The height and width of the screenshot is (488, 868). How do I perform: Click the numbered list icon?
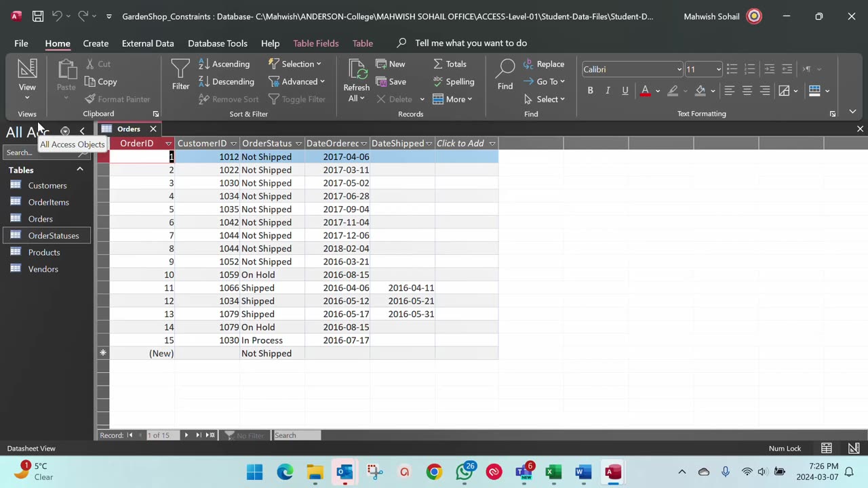tap(749, 69)
